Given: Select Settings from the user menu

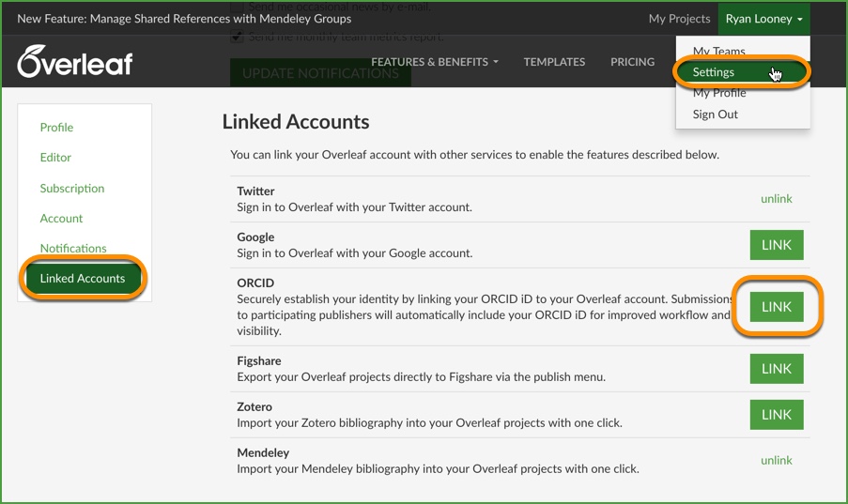Looking at the screenshot, I should point(714,72).
